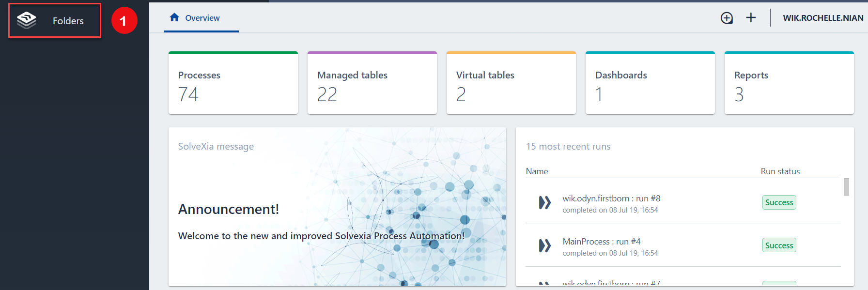Click Success badge for run #8
Image resolution: width=868 pixels, height=290 pixels.
point(779,202)
